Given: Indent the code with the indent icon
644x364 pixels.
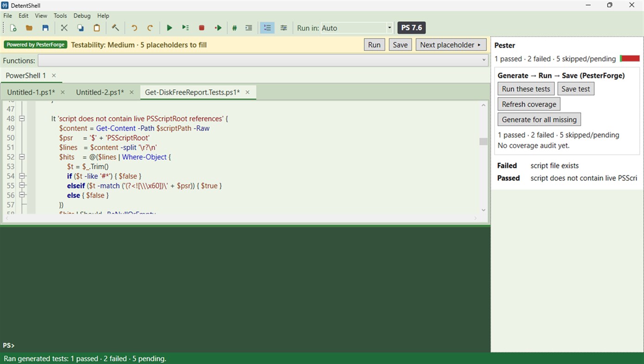Looking at the screenshot, I should [x=249, y=28].
